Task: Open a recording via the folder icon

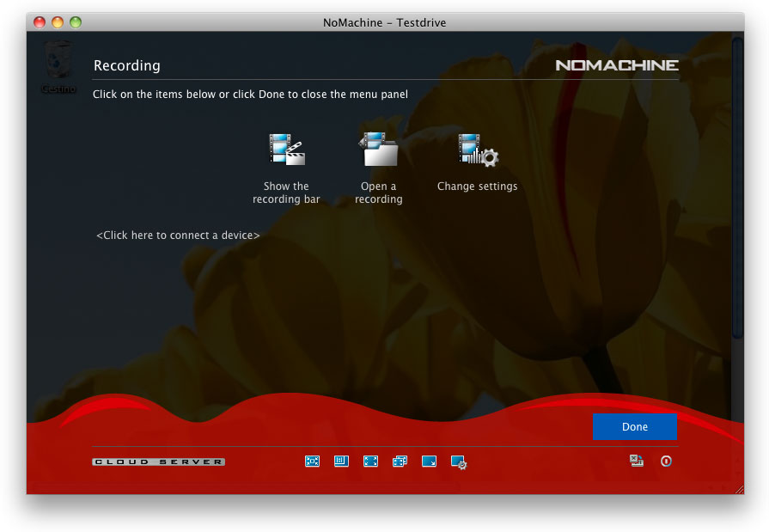Action: click(378, 150)
